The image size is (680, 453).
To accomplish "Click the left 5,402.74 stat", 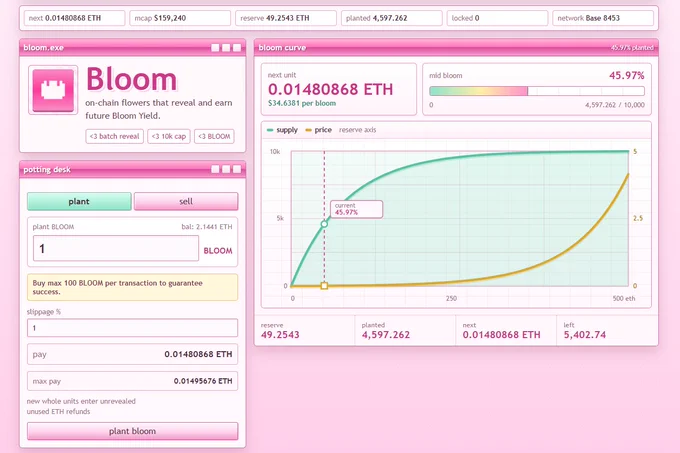I will click(607, 331).
